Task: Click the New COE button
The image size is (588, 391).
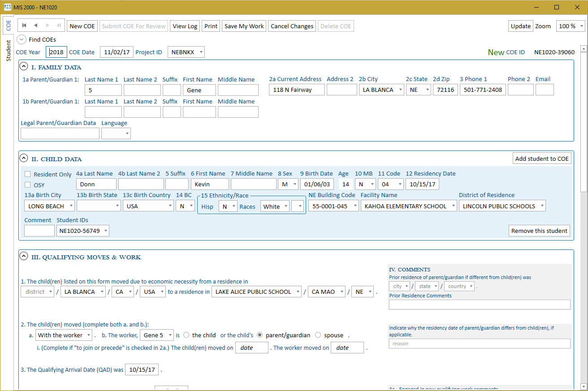Action: tap(82, 26)
